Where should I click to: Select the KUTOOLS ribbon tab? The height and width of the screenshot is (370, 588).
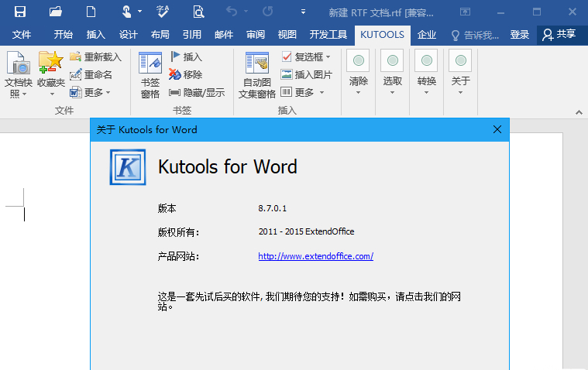(x=382, y=35)
